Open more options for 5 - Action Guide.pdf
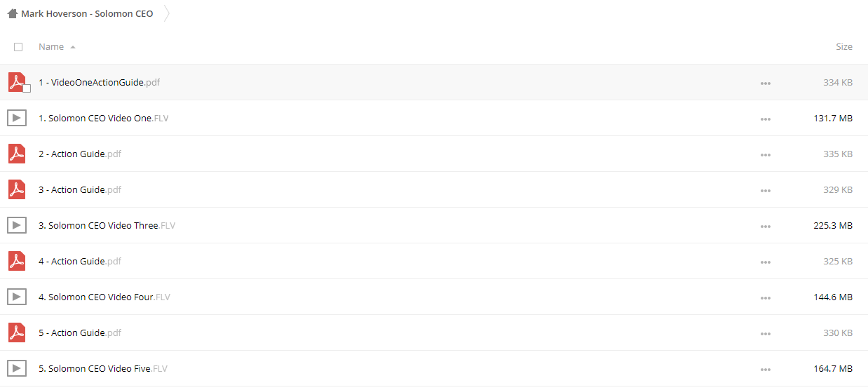Screen dimensions: 868x390 (765, 334)
